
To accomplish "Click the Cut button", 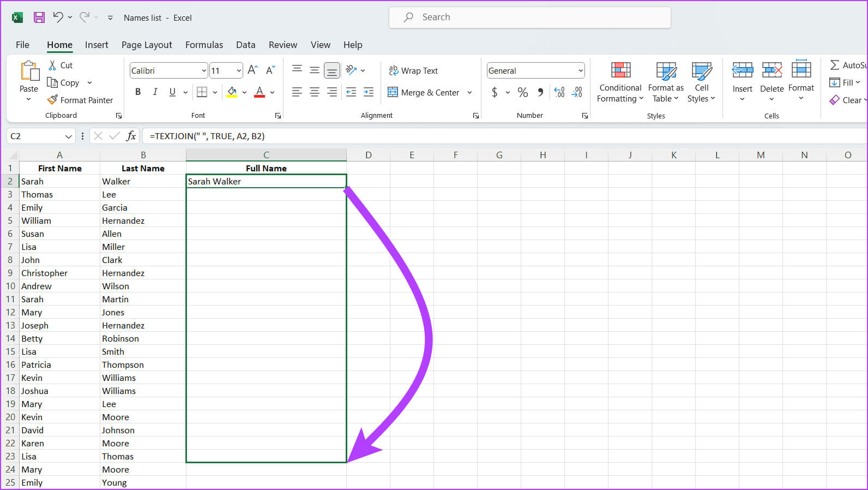I will (60, 65).
